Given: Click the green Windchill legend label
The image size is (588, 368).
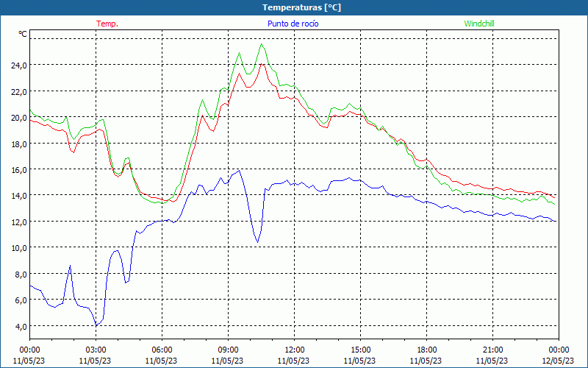Looking at the screenshot, I should [x=479, y=24].
